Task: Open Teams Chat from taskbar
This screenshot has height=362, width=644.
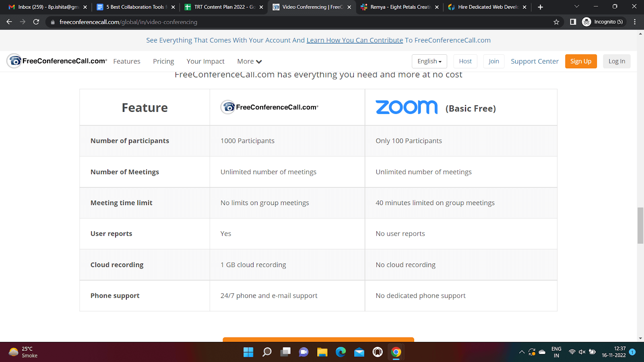Action: 303,352
